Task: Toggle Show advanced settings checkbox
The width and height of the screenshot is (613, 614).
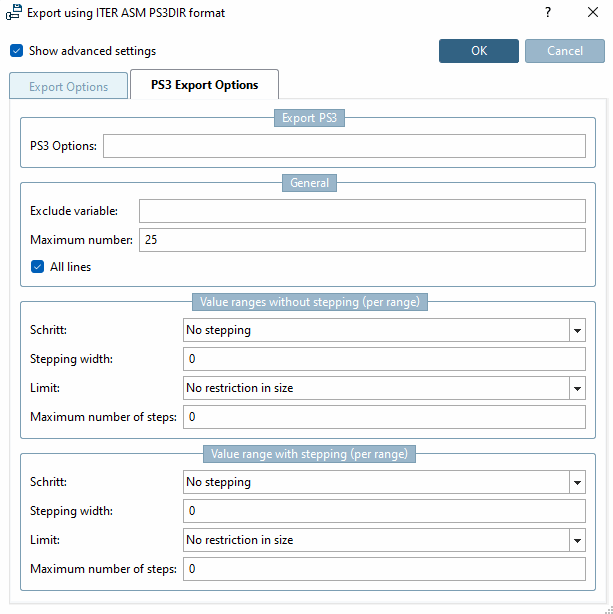Action: click(x=17, y=51)
